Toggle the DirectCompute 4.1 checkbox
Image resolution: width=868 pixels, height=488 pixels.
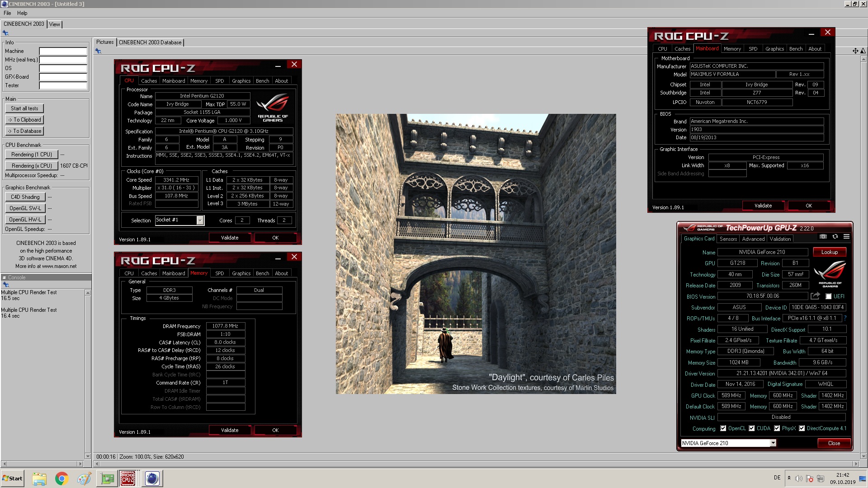click(802, 428)
